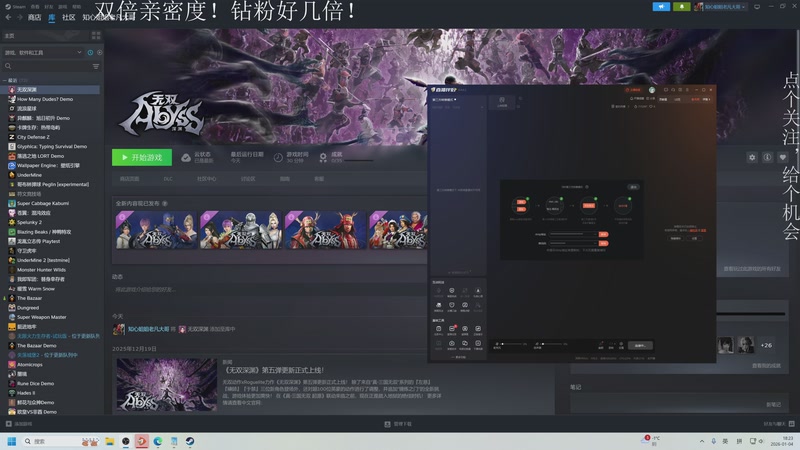Show hidden system tray icons chevron
This screenshot has width=800, height=450.
pos(702,441)
